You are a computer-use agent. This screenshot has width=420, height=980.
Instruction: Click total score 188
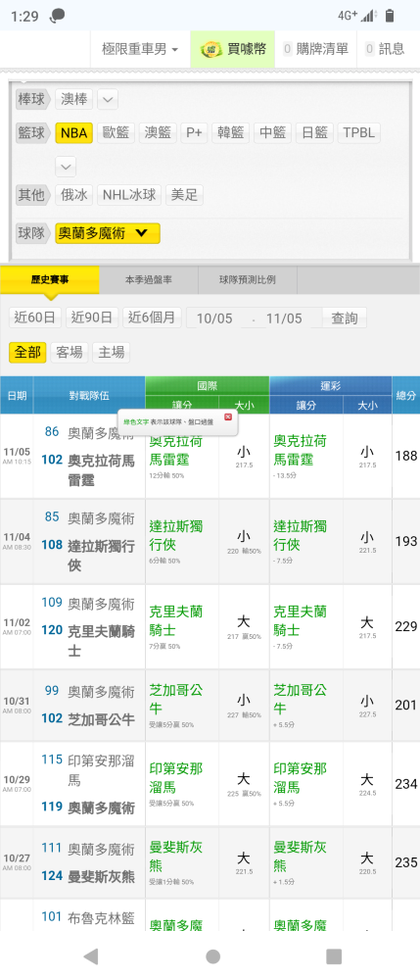[x=406, y=457]
